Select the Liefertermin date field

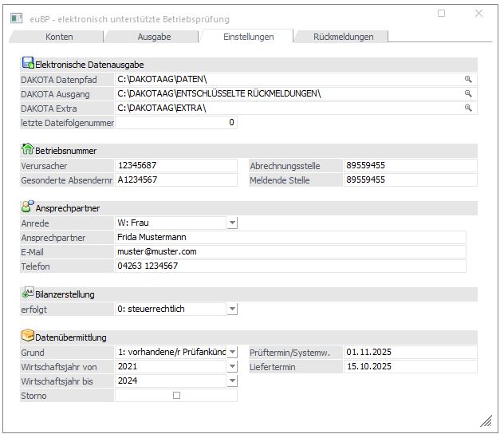pos(409,366)
